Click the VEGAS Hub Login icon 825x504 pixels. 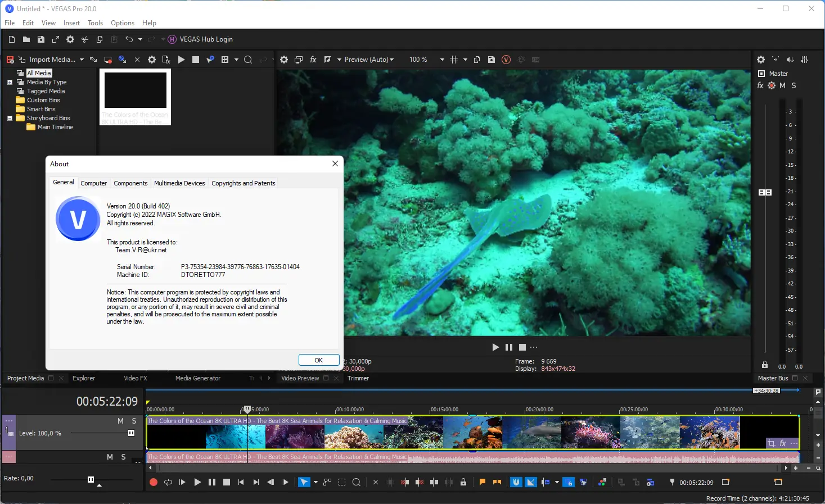172,39
